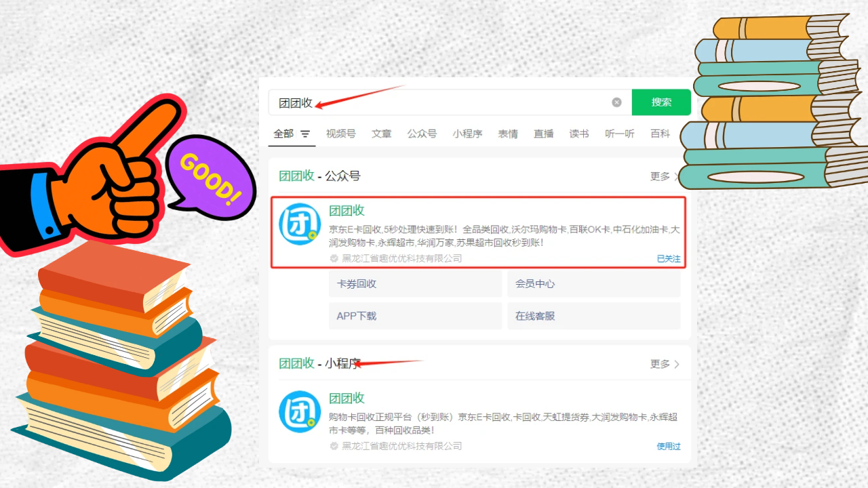Click the verified badge in the 公众号 result

tap(334, 258)
